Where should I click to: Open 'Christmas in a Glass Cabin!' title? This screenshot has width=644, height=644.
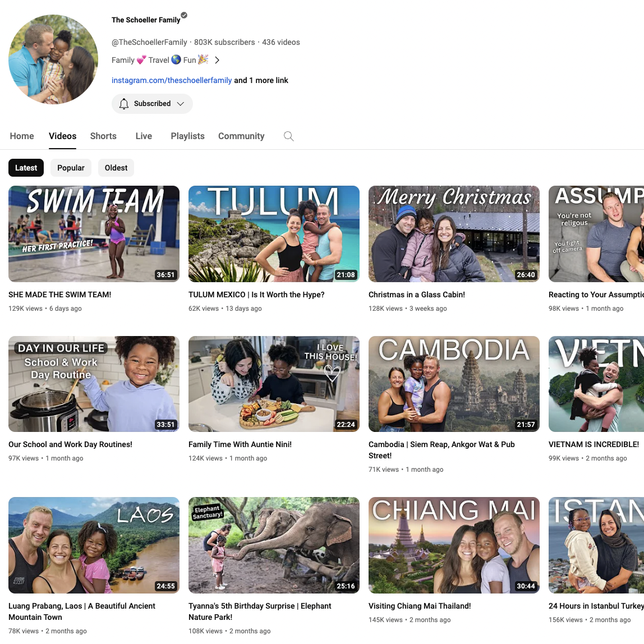tap(416, 295)
